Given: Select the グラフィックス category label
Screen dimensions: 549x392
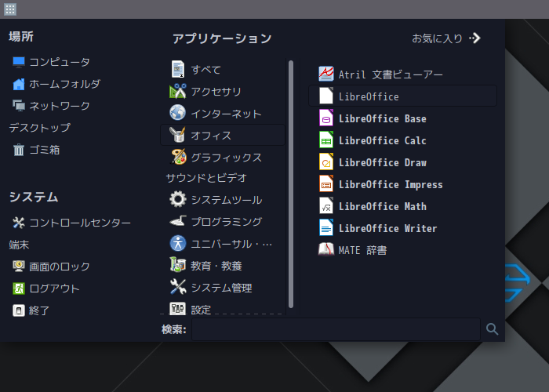Looking at the screenshot, I should (x=226, y=158).
